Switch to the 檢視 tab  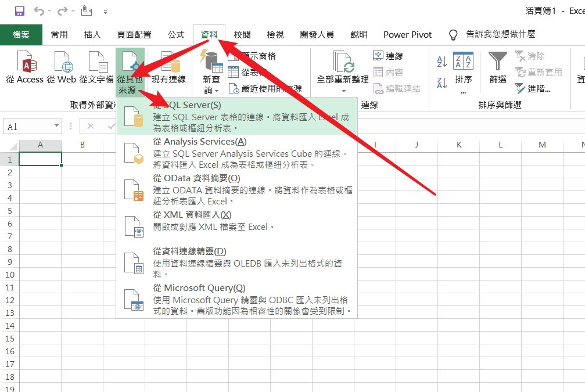(x=275, y=35)
